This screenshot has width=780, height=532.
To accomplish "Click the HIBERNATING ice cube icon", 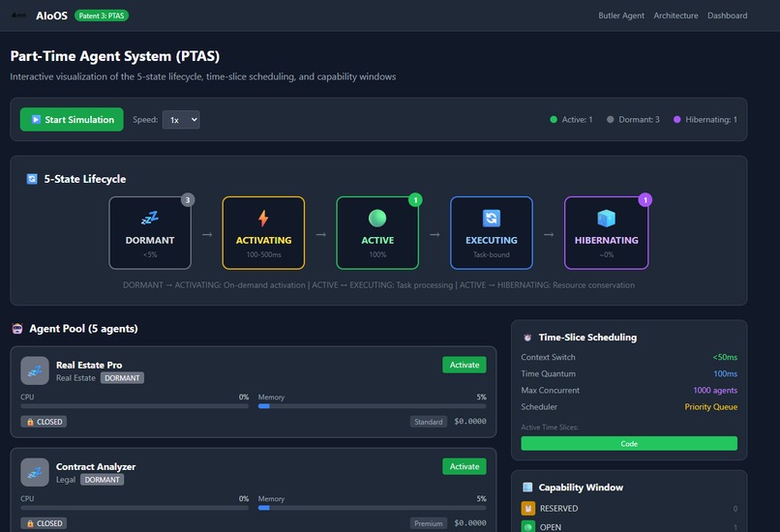I will [x=606, y=218].
